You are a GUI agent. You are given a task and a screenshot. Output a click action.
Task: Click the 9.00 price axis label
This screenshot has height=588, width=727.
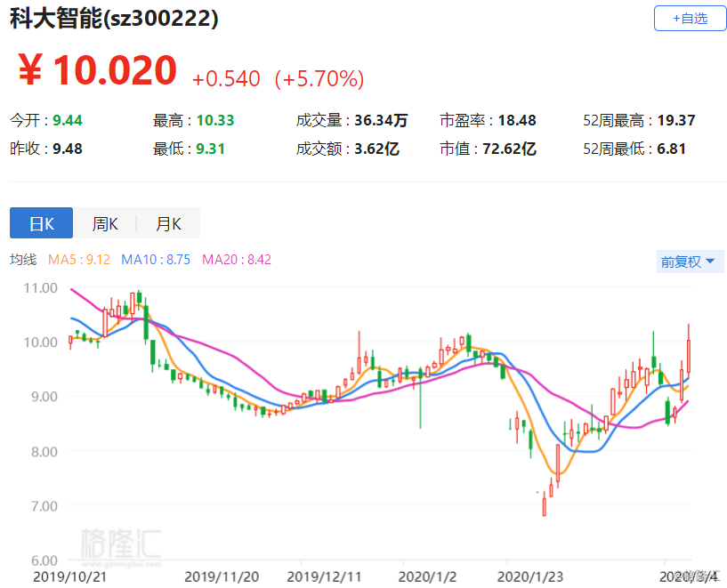(44, 397)
